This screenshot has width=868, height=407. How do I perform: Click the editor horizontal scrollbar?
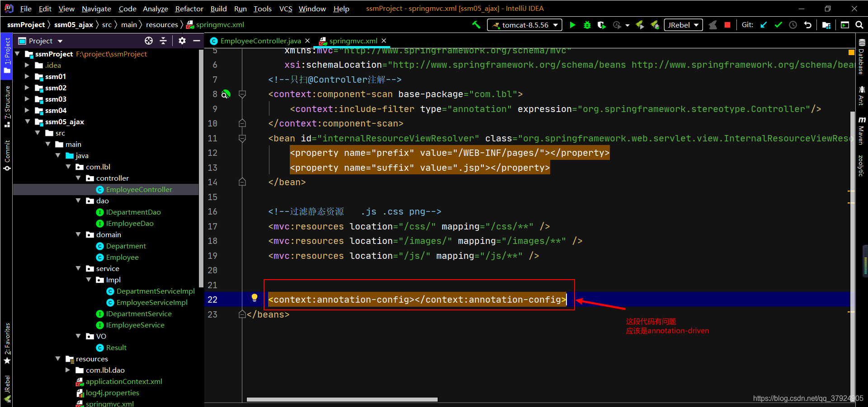click(x=342, y=399)
